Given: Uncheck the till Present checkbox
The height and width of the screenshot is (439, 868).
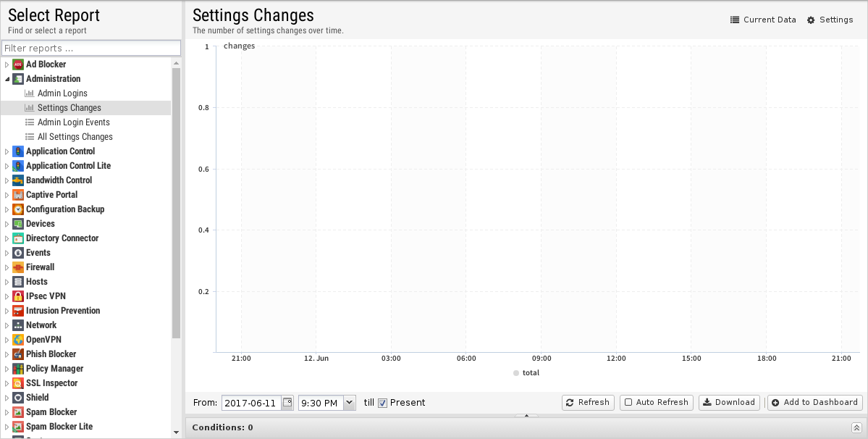Looking at the screenshot, I should (382, 403).
